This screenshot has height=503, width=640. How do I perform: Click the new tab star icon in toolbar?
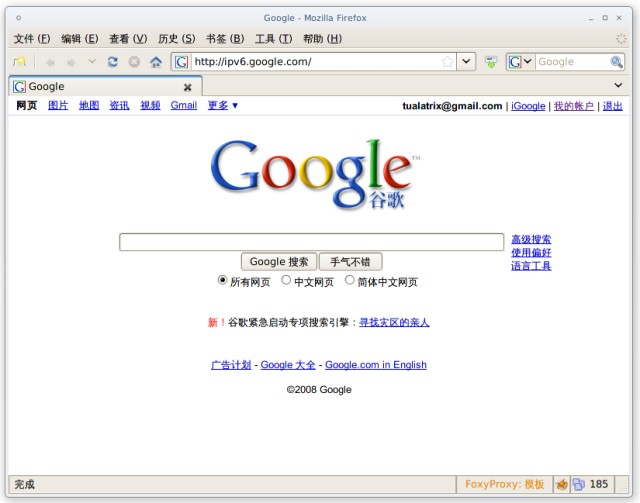(x=19, y=62)
